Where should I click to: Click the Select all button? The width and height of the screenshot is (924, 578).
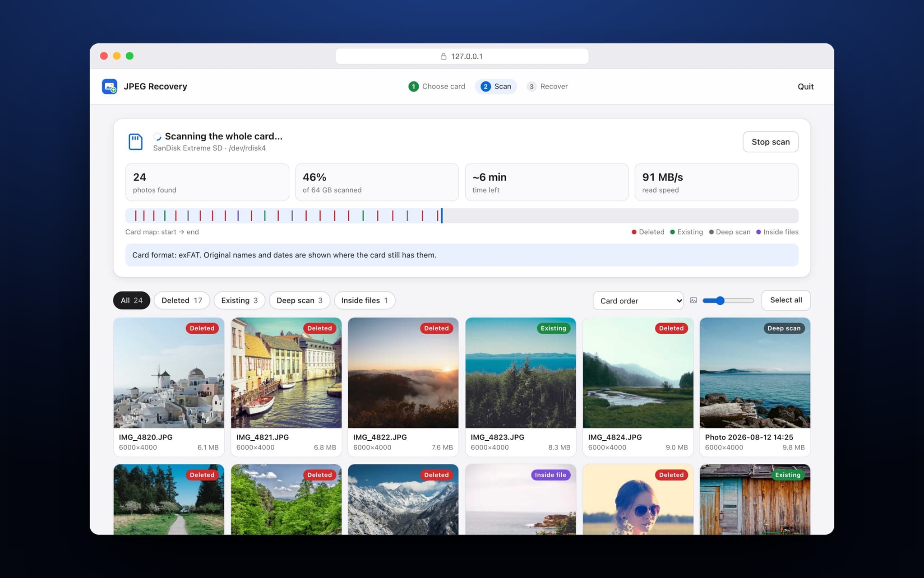click(785, 300)
